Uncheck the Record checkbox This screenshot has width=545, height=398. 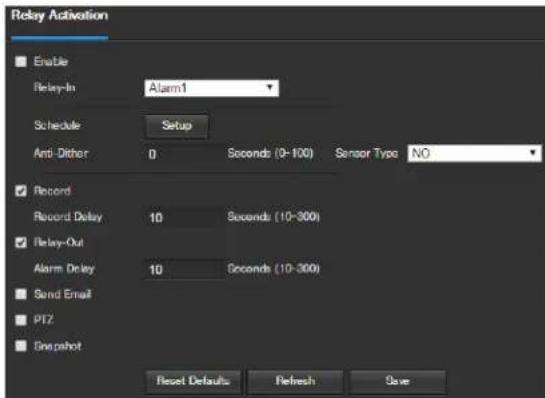pos(21,191)
